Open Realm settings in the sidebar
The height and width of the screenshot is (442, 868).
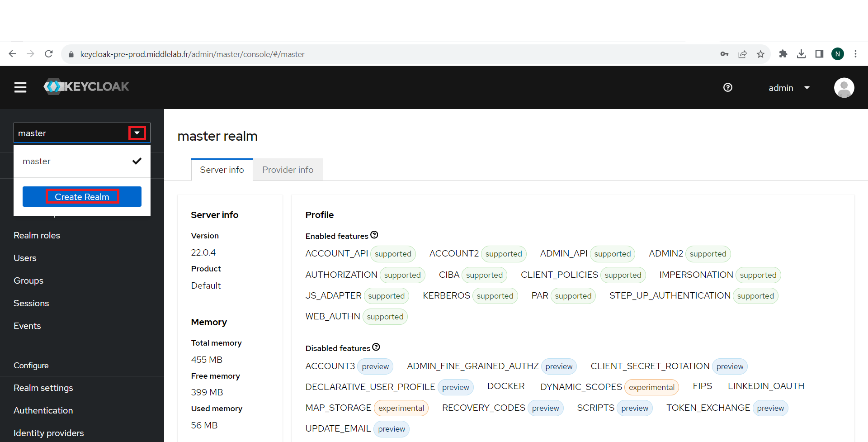tap(43, 388)
